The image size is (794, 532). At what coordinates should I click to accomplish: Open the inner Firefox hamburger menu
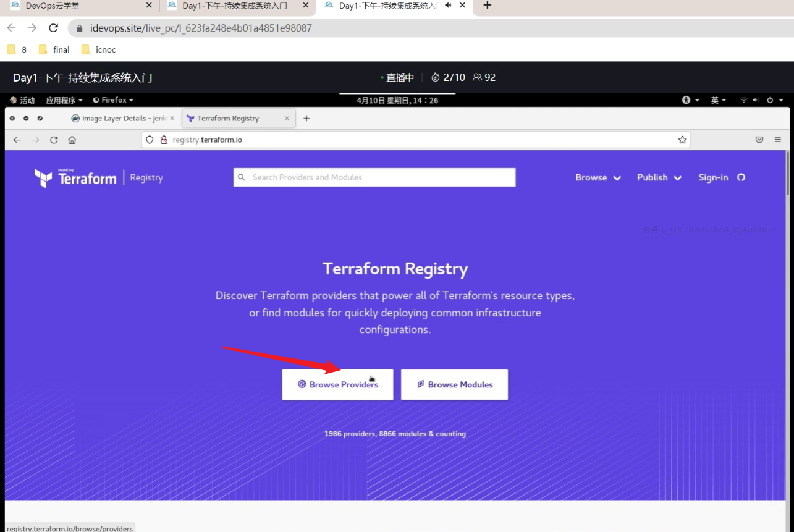778,140
